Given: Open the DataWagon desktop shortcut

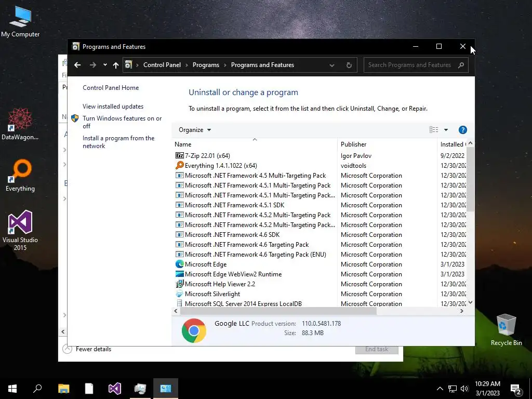Looking at the screenshot, I should click(x=20, y=124).
